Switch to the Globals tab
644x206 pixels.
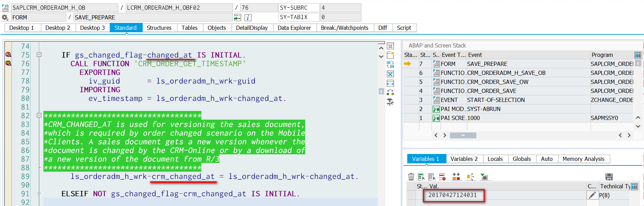click(522, 159)
